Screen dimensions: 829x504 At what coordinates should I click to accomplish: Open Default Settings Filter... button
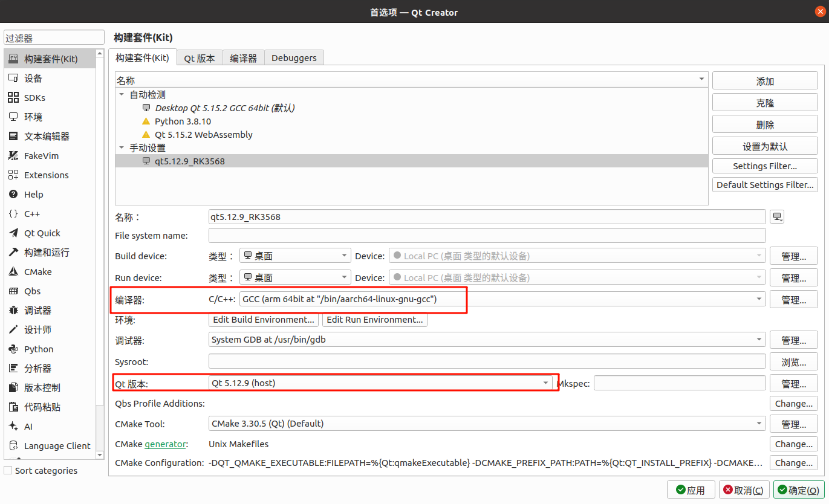click(765, 185)
